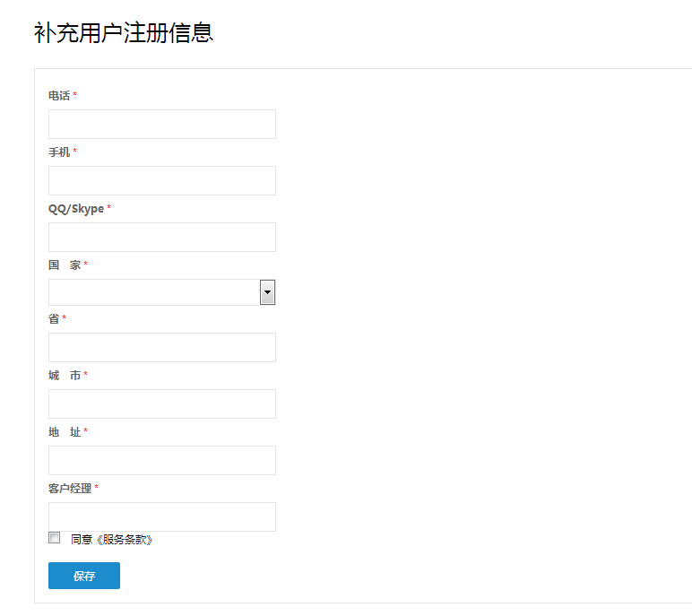The image size is (692, 616).
Task: Click the 电话 field label
Action: (59, 96)
